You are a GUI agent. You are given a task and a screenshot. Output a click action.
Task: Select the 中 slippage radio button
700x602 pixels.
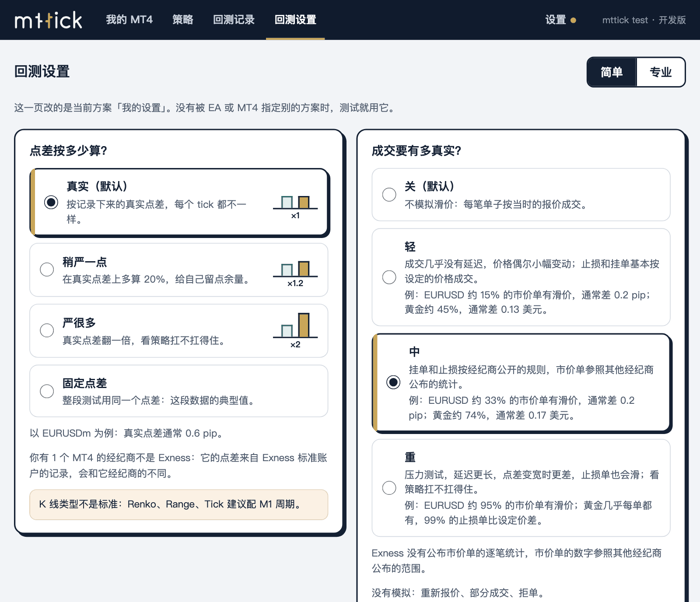(x=393, y=382)
